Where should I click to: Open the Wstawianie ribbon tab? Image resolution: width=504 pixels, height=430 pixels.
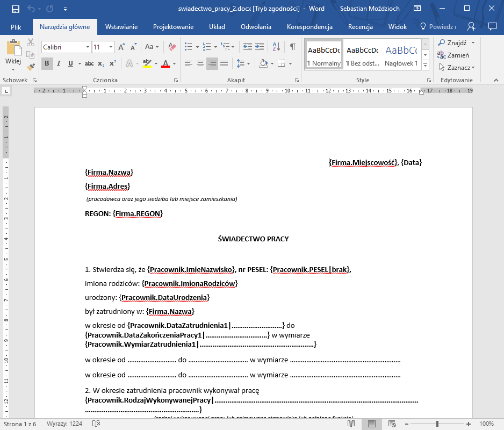tap(121, 27)
